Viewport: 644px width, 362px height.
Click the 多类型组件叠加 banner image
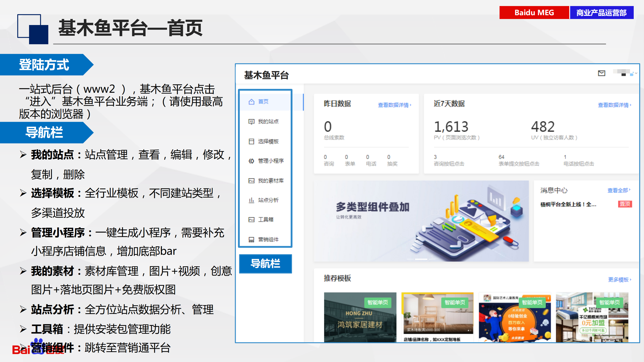click(x=421, y=221)
